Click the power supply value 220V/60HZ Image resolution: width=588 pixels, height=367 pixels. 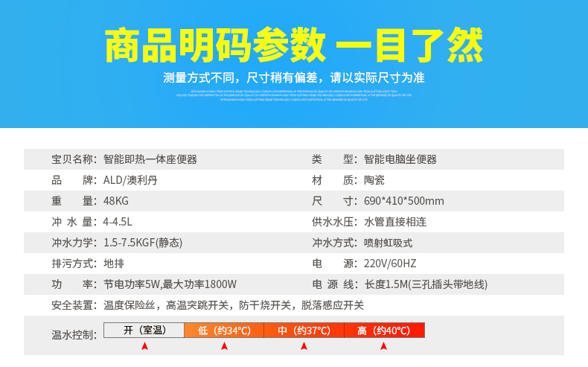coord(390,264)
